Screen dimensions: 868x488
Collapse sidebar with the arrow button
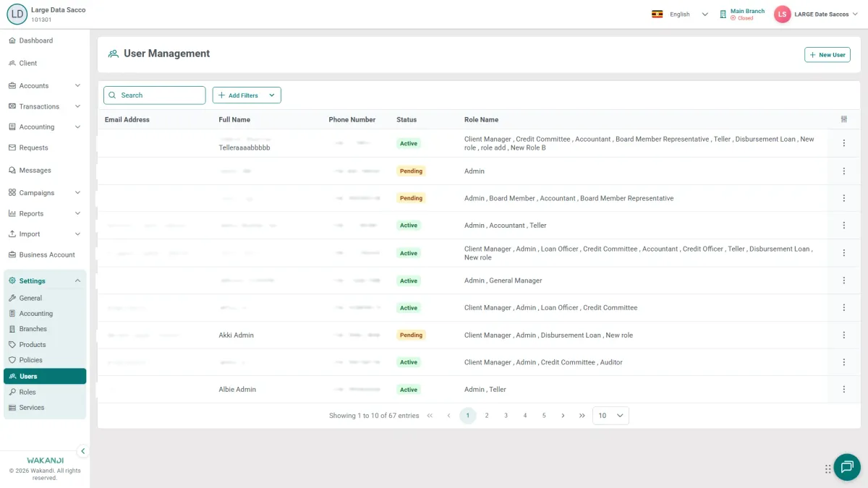click(x=82, y=451)
